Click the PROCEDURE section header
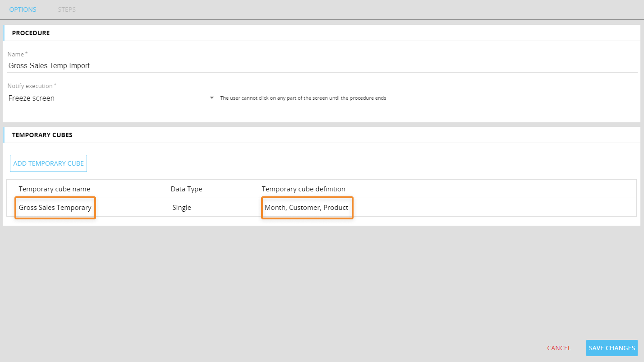This screenshot has width=644, height=362. coord(31,33)
